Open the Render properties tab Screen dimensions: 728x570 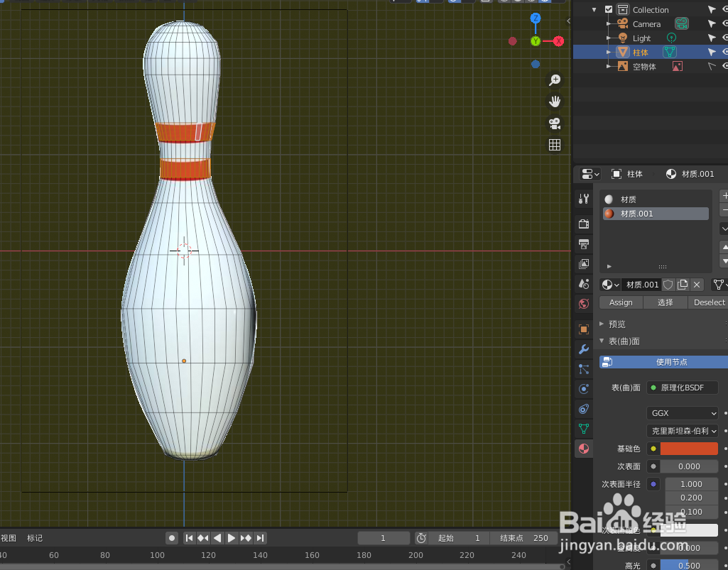[x=583, y=224]
